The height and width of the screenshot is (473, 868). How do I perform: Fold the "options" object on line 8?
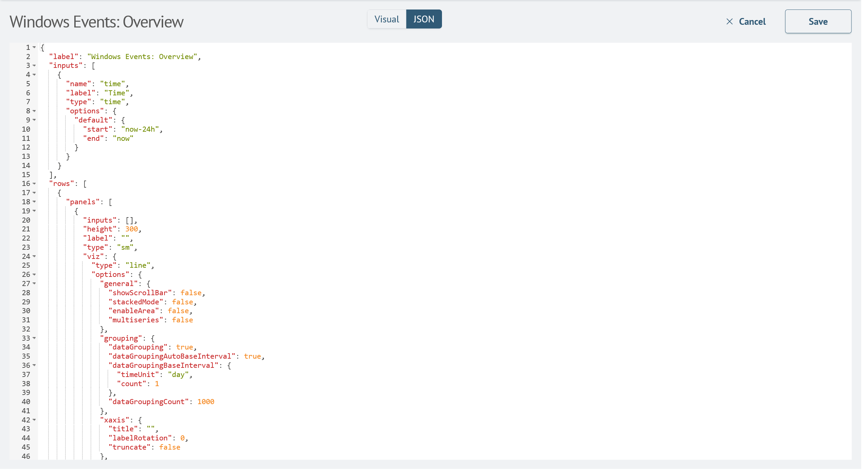(x=34, y=111)
